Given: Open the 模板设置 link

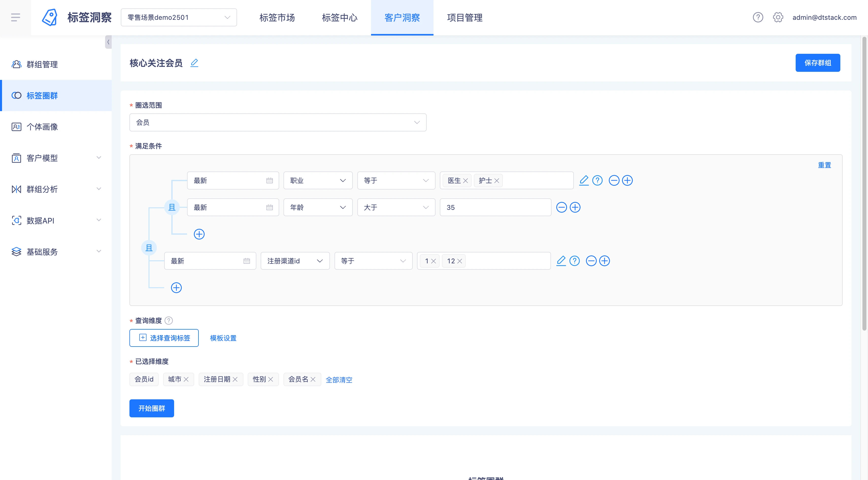Looking at the screenshot, I should tap(223, 338).
